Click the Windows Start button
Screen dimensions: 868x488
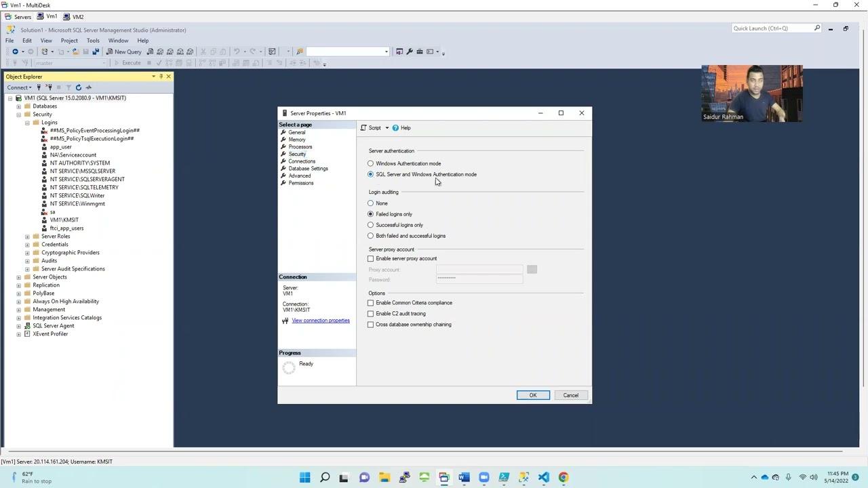pyautogui.click(x=304, y=477)
